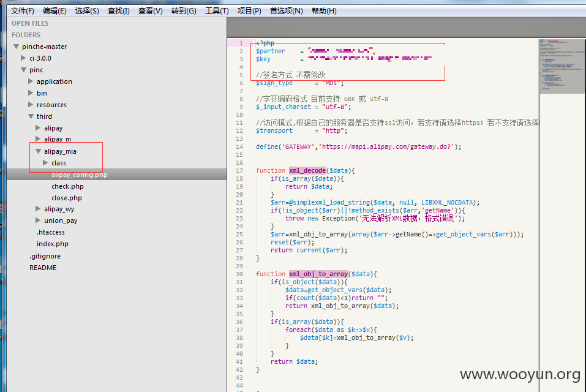Expand the bin folder arrow

click(31, 92)
